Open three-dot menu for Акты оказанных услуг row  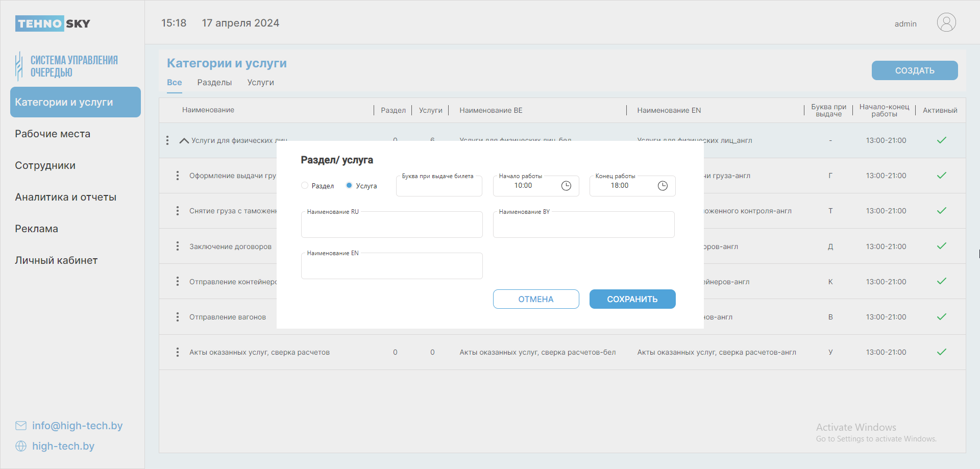(x=178, y=352)
